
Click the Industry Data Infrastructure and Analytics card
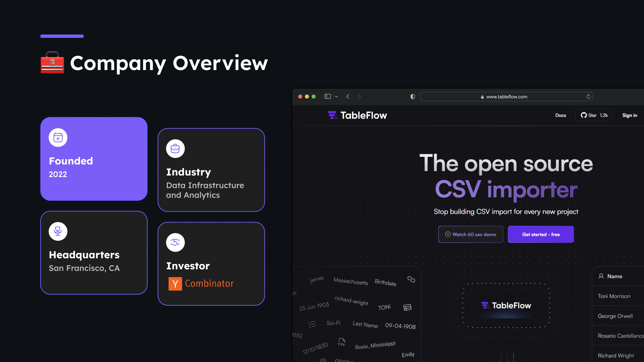pos(211,170)
